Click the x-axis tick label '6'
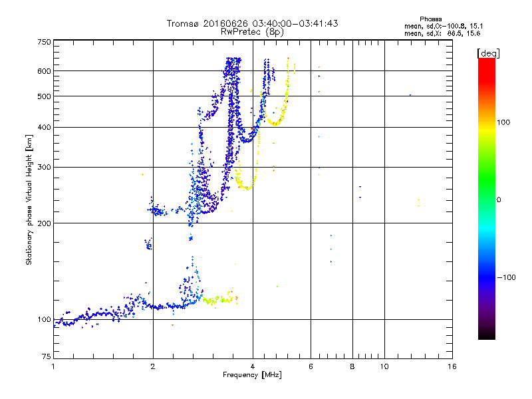 (x=311, y=366)
